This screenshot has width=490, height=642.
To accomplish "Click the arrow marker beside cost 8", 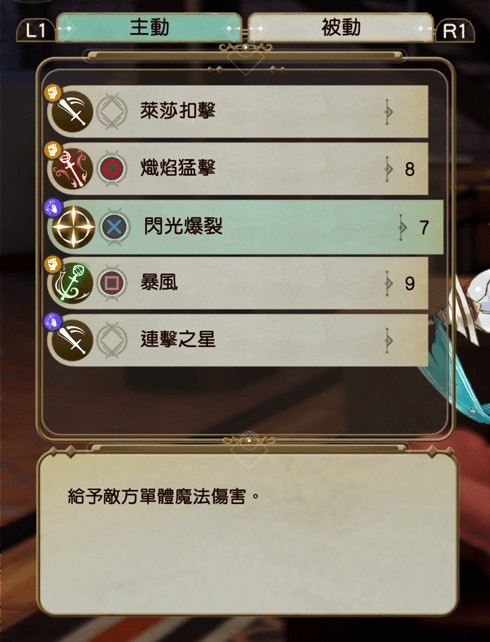I will [x=388, y=169].
